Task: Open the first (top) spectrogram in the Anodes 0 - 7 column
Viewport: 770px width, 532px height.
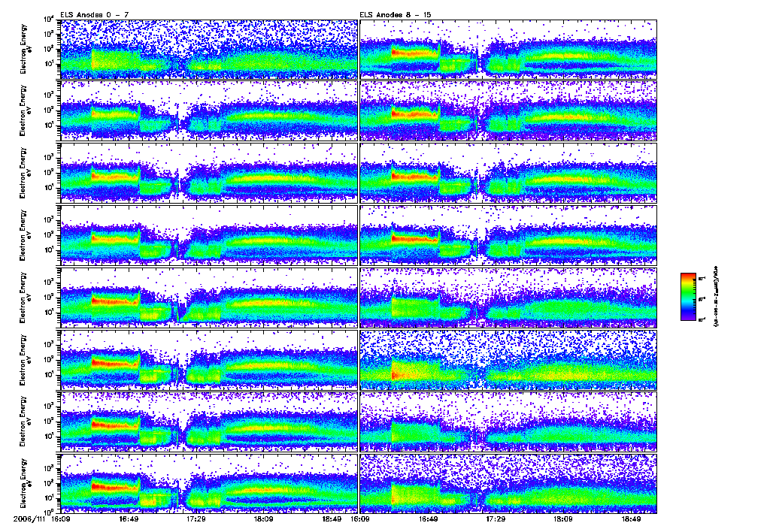Action: pos(209,50)
